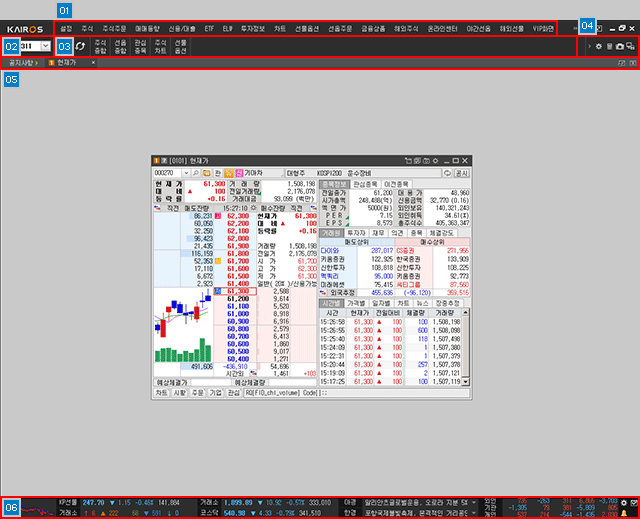
Task: Click the candlestick mini chart in 현재가 window
Action: [183, 325]
